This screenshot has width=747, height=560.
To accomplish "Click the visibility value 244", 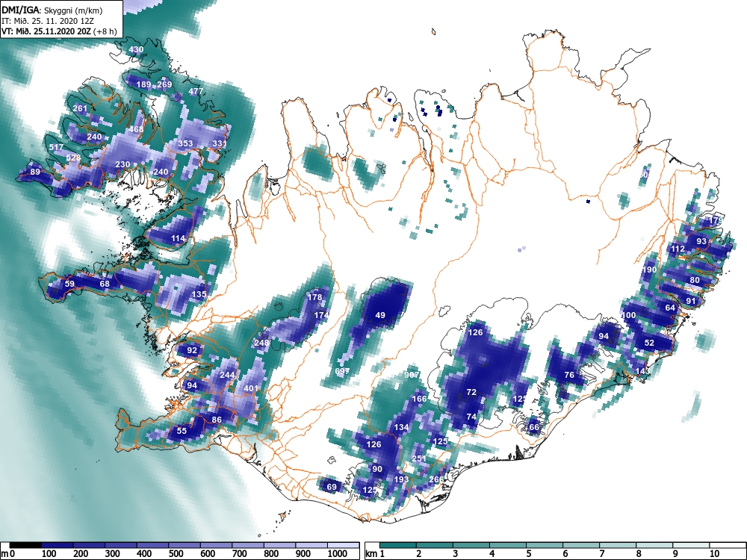I will click(227, 375).
